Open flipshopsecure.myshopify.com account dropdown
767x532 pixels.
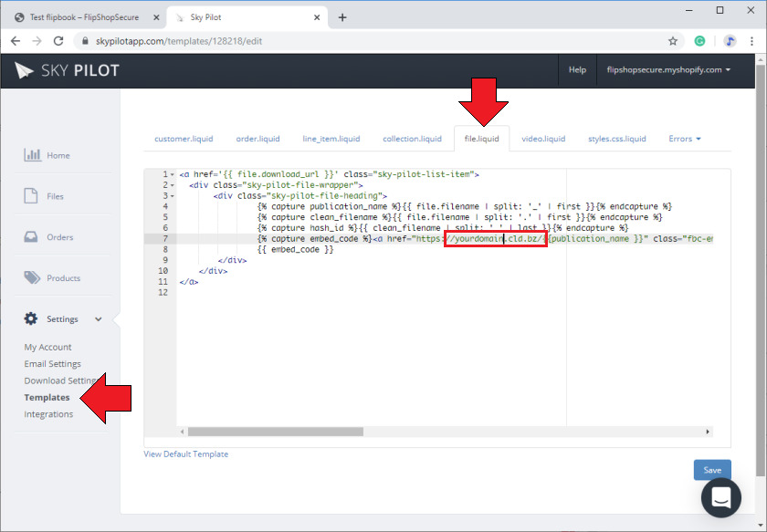click(668, 70)
